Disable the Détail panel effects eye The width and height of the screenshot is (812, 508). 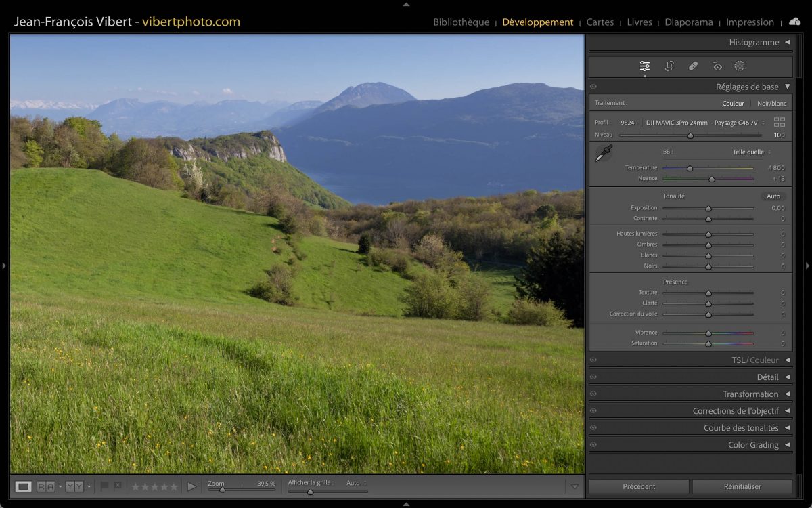click(x=593, y=377)
